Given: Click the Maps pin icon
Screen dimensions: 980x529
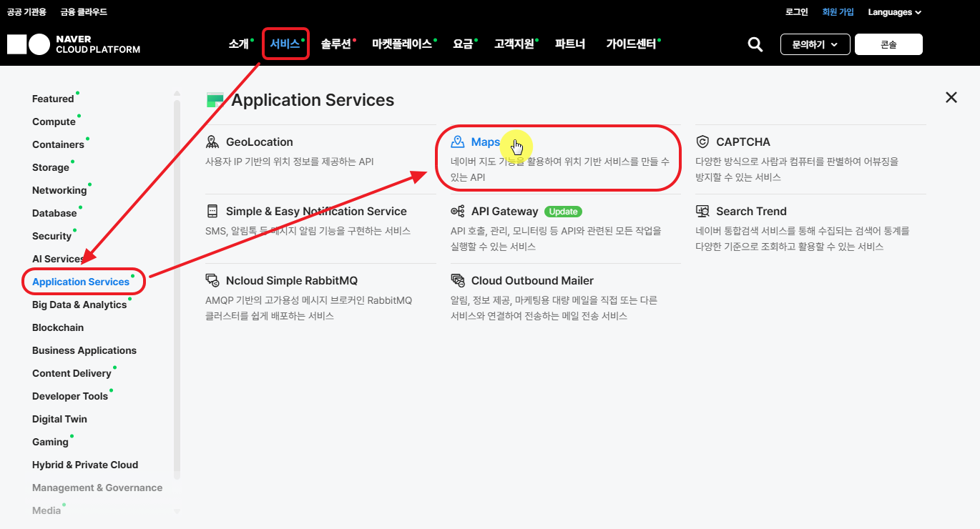Looking at the screenshot, I should pos(458,142).
